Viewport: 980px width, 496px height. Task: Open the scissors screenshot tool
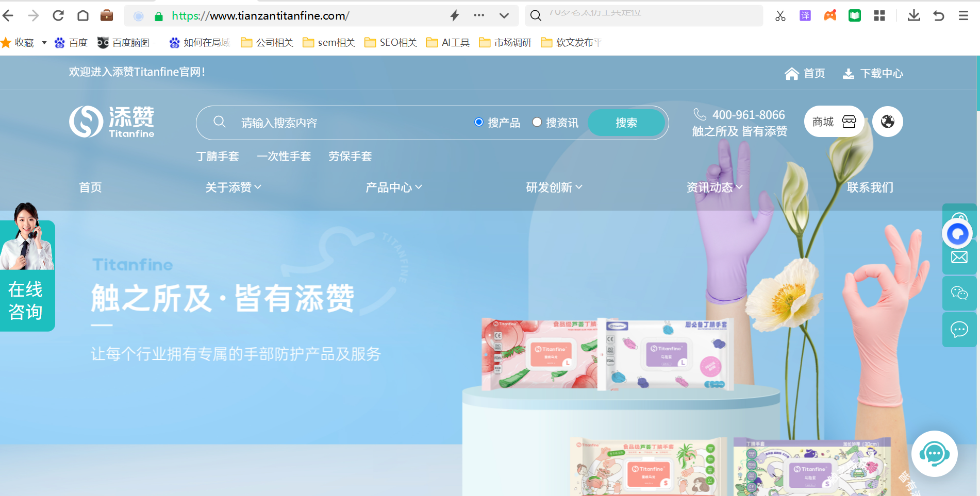[780, 16]
